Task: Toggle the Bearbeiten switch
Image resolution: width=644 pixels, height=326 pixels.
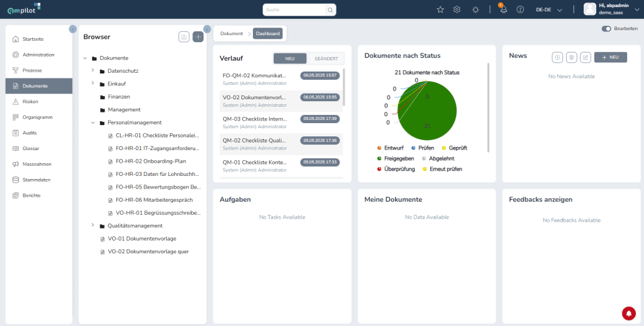Action: (606, 29)
